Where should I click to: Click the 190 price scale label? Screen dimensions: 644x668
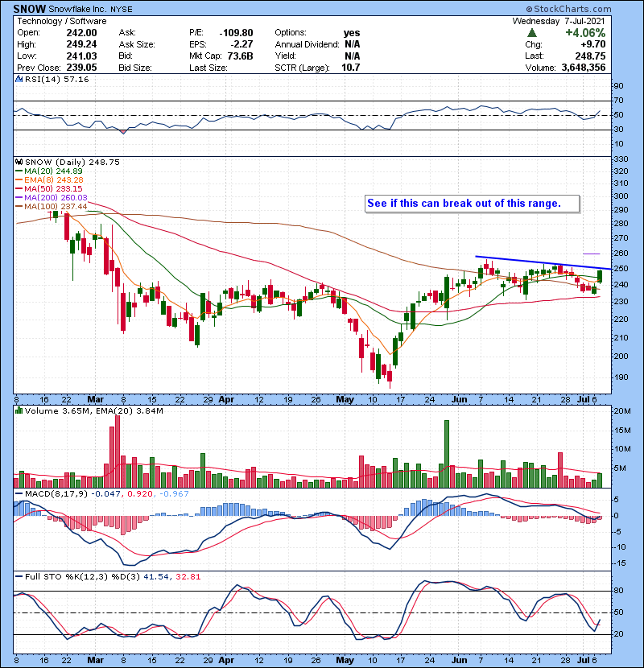point(621,377)
